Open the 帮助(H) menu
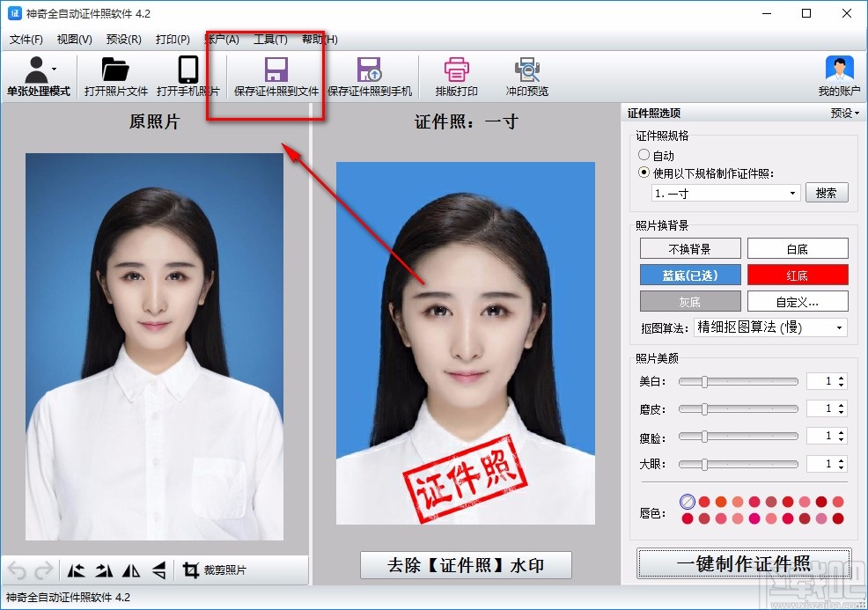The width and height of the screenshot is (868, 610). coord(320,40)
